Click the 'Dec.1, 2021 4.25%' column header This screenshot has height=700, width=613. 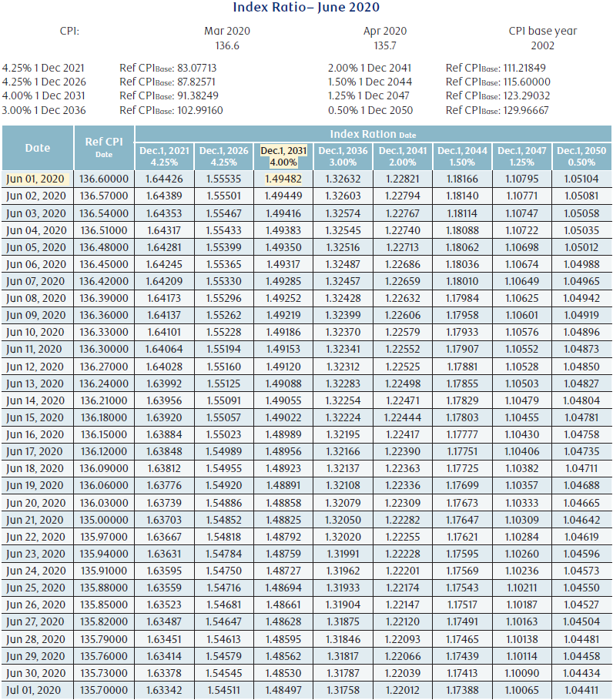[164, 156]
